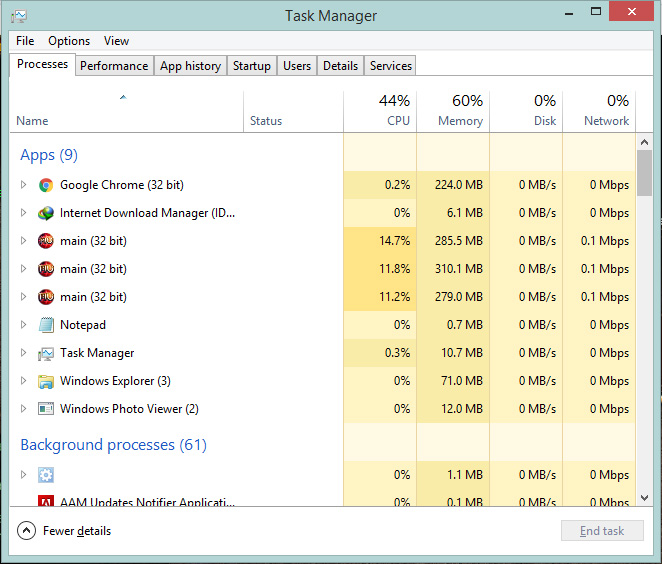Select Windows Explorer (3) row text
Viewport: 662px width, 564px height.
[x=115, y=381]
